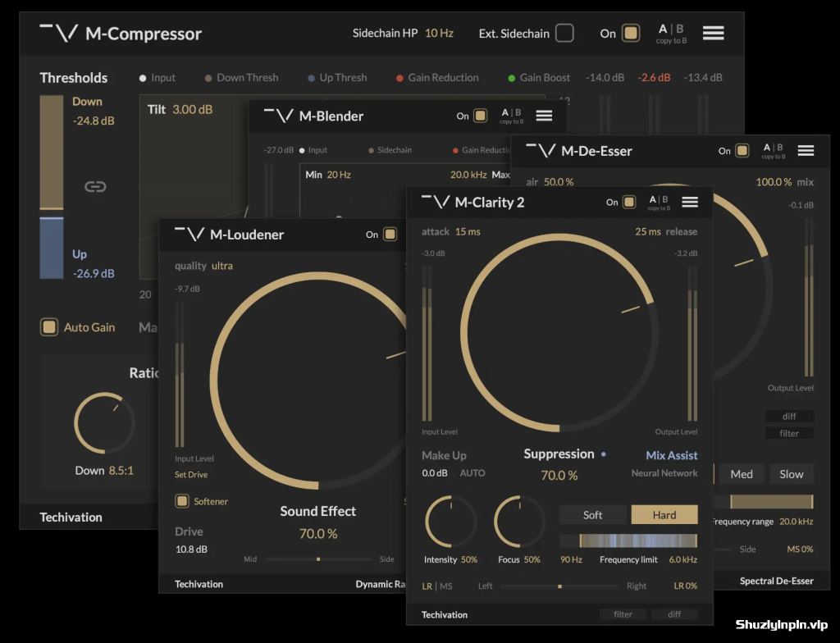This screenshot has width=840, height=643.
Task: Toggle M-Clarity 2 On switch
Action: [629, 202]
